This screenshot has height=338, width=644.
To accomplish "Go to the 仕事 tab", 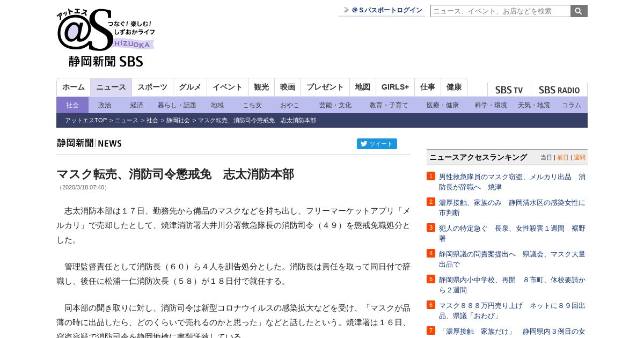I will click(x=428, y=87).
